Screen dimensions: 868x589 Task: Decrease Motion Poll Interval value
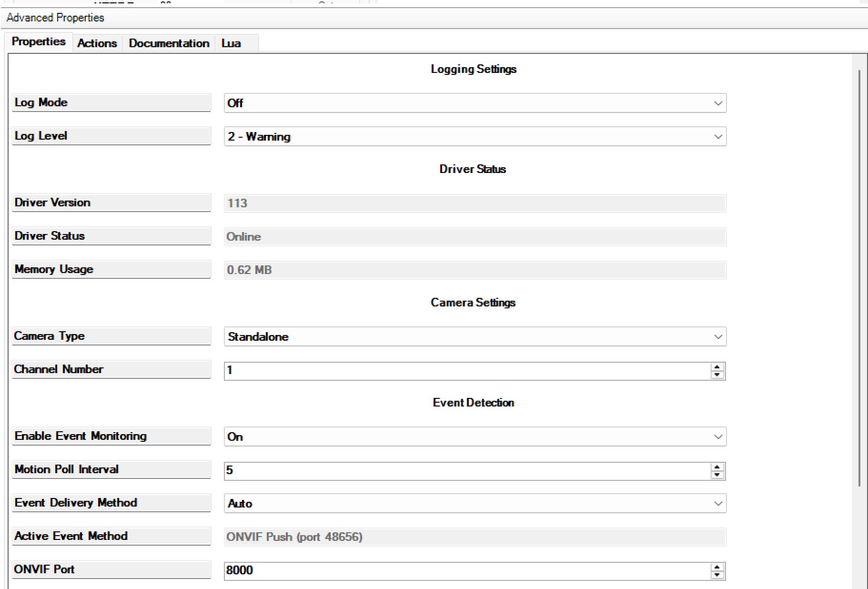[x=717, y=475]
